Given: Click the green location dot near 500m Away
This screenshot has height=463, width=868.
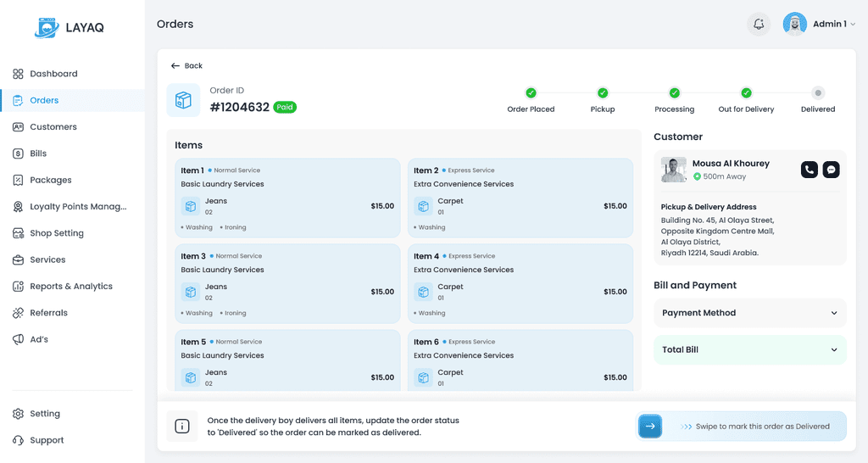Looking at the screenshot, I should click(697, 176).
